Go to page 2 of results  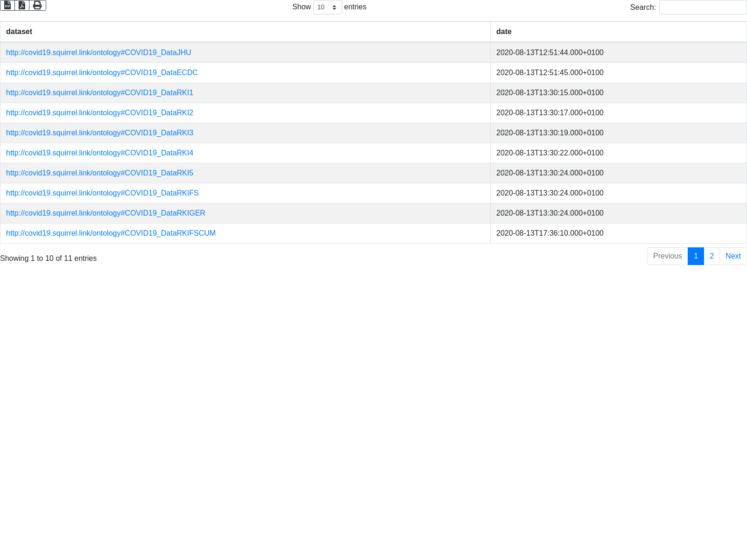point(712,256)
